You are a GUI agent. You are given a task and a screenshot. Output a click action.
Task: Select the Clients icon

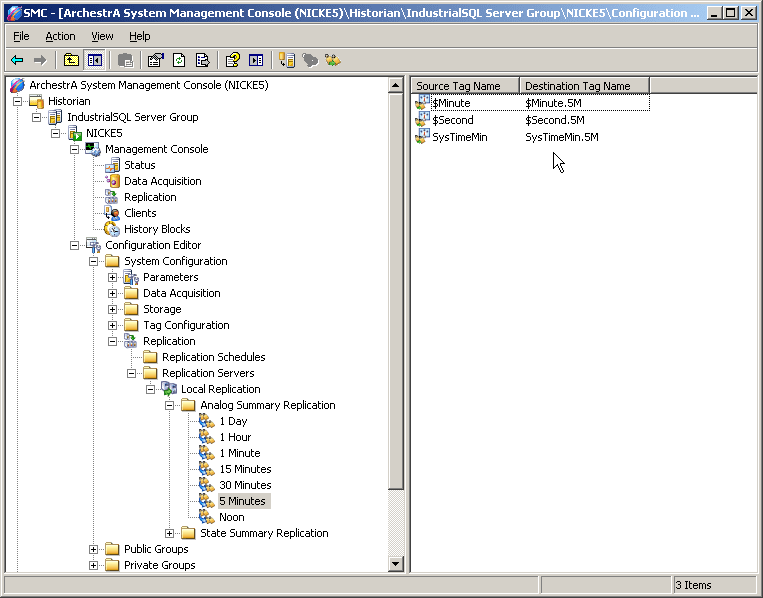[112, 213]
